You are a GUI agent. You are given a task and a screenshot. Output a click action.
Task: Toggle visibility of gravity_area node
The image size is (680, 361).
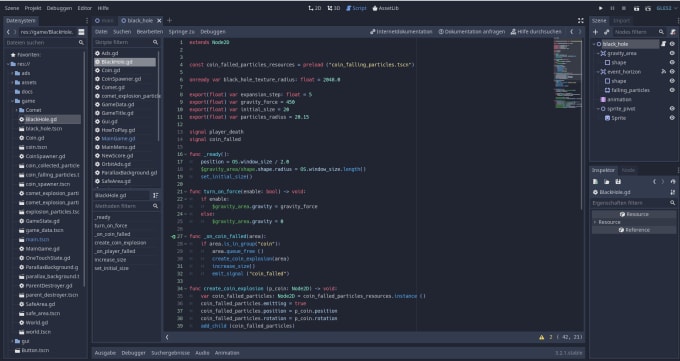pos(672,53)
